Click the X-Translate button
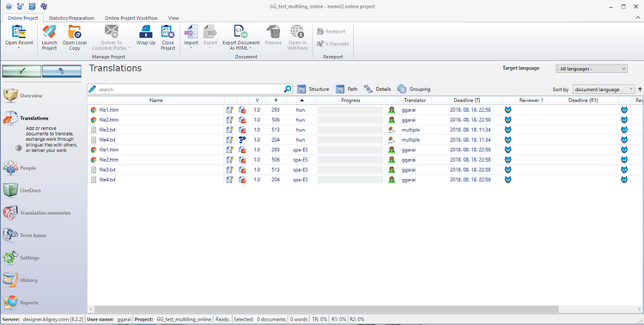This screenshot has width=644, height=325. click(x=332, y=44)
